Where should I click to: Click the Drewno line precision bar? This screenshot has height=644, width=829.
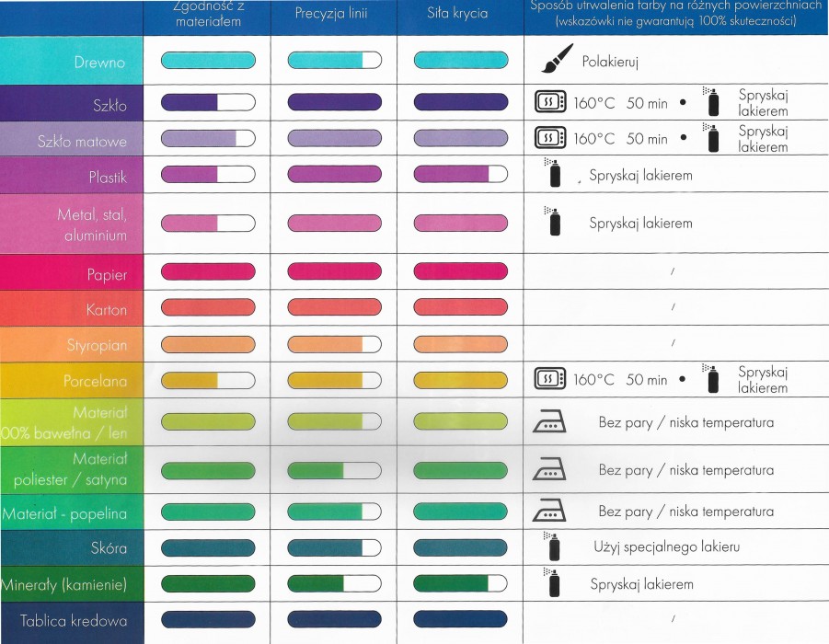(335, 61)
